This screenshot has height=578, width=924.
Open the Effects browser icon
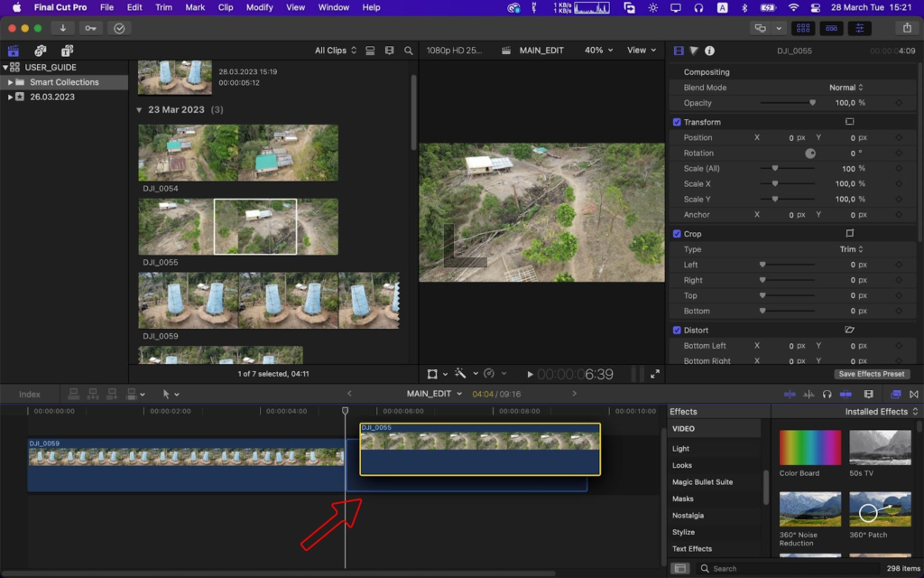coord(896,394)
